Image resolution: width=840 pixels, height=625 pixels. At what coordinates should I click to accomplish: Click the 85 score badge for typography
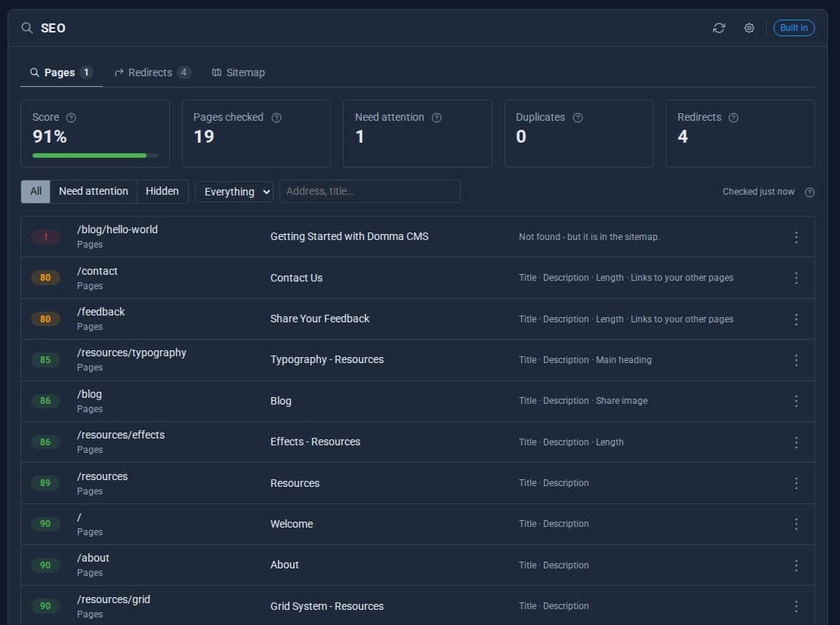pos(45,359)
